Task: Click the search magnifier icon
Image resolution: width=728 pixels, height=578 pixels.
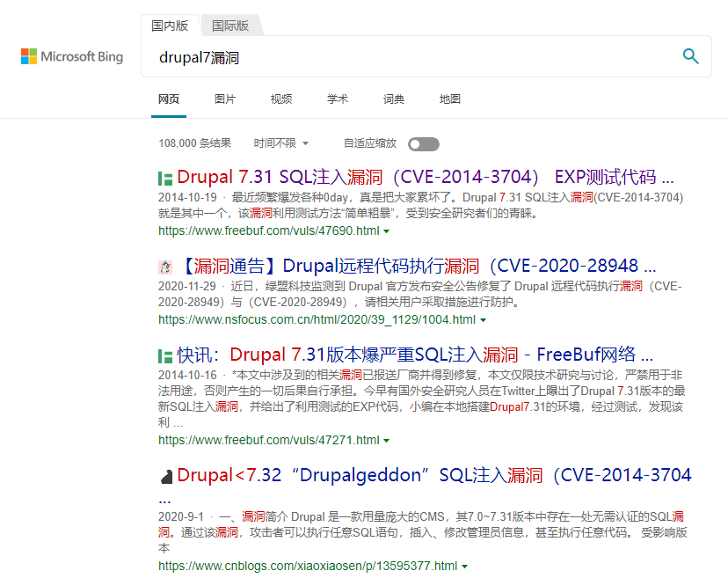Action: click(x=690, y=55)
